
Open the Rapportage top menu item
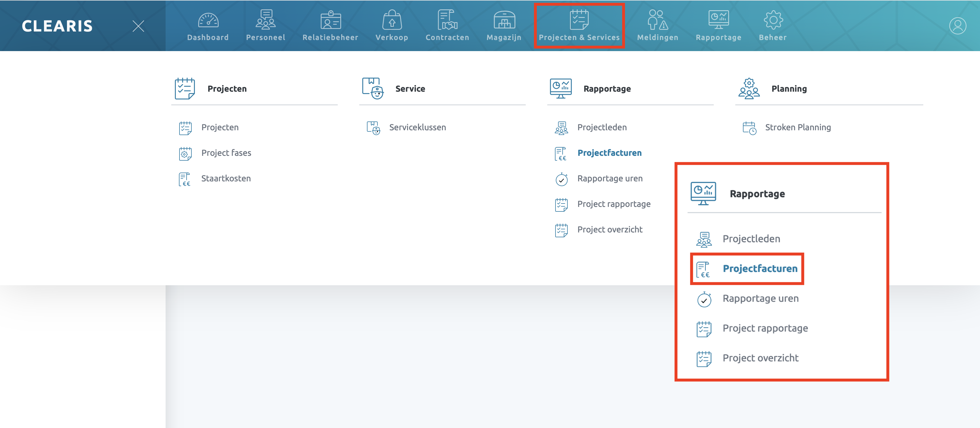718,26
